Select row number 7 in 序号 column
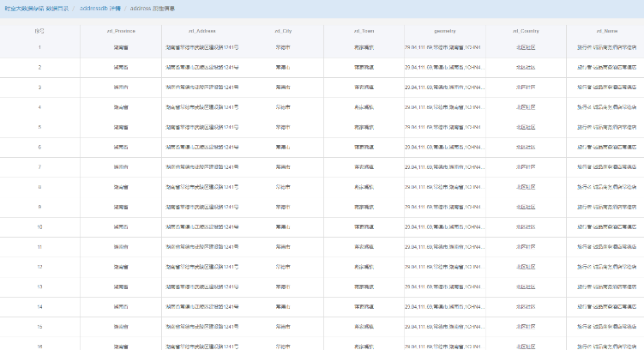 tap(39, 167)
